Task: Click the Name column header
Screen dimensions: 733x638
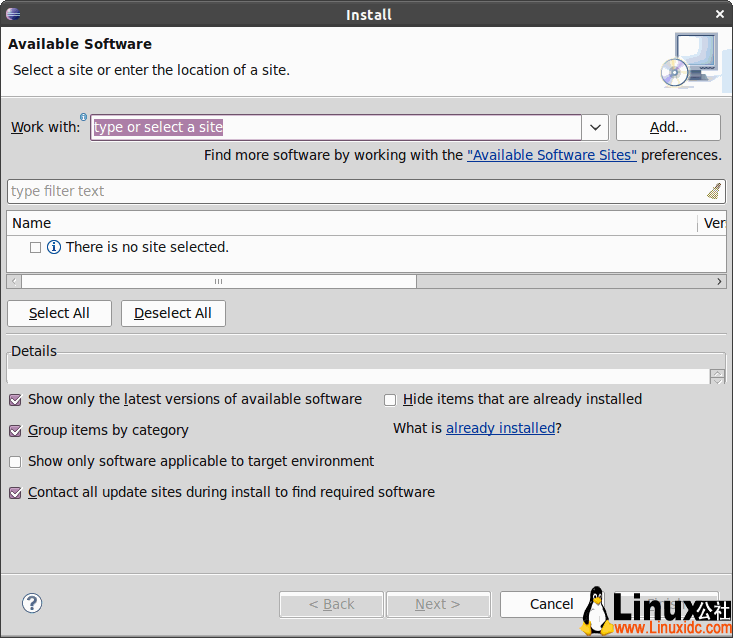Action: [x=32, y=223]
